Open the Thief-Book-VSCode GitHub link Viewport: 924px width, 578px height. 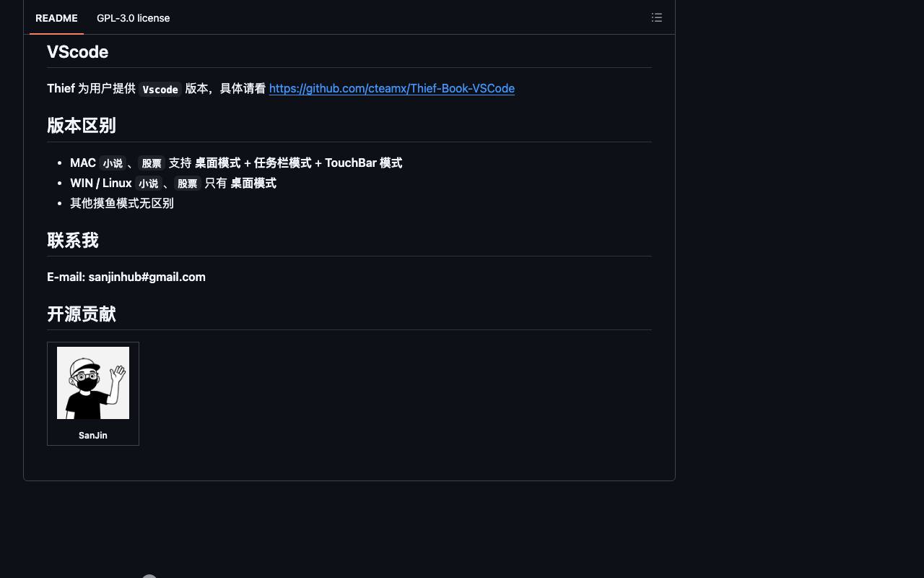pos(392,88)
